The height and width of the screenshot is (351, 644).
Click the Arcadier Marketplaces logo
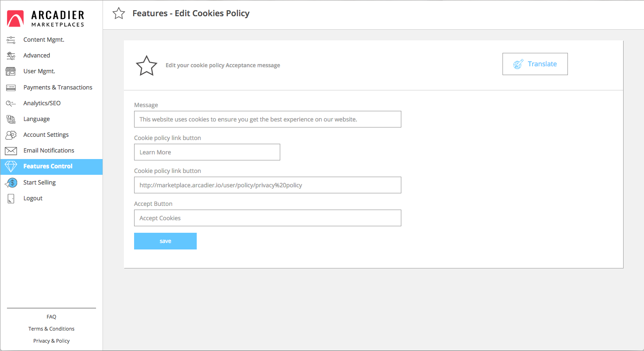45,19
